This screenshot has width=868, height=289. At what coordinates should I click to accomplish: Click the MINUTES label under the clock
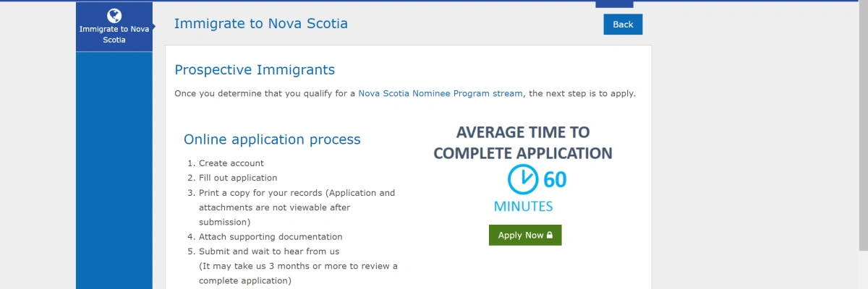coord(523,207)
